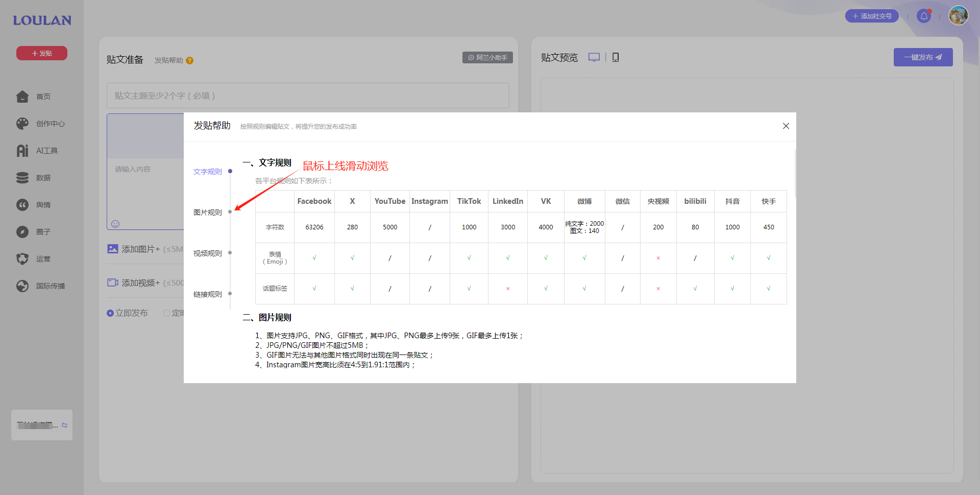
Task: Click the 一、文字规则 heading
Action: (267, 163)
